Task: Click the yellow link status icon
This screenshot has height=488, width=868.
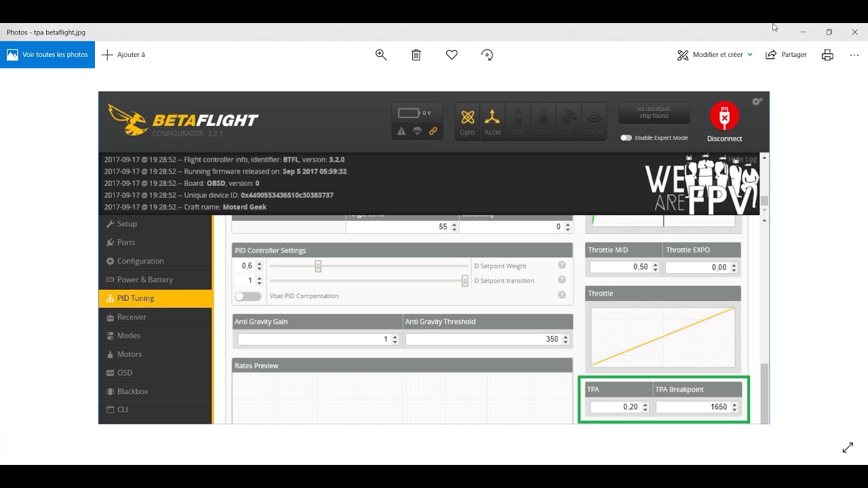Action: [x=433, y=131]
